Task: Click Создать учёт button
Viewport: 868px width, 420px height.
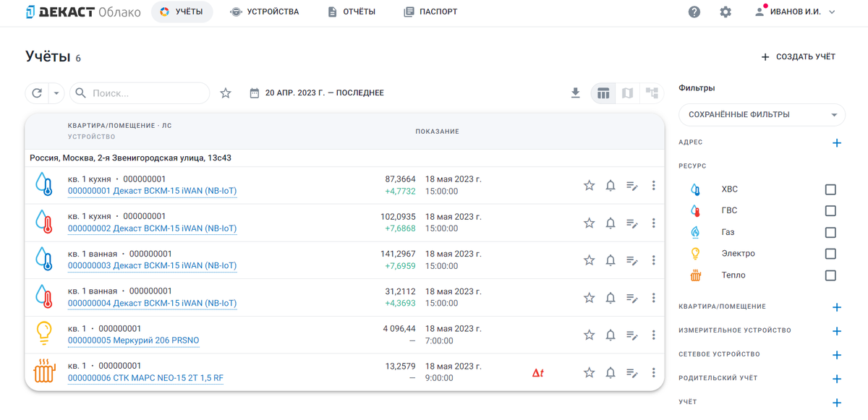Action: pyautogui.click(x=798, y=57)
